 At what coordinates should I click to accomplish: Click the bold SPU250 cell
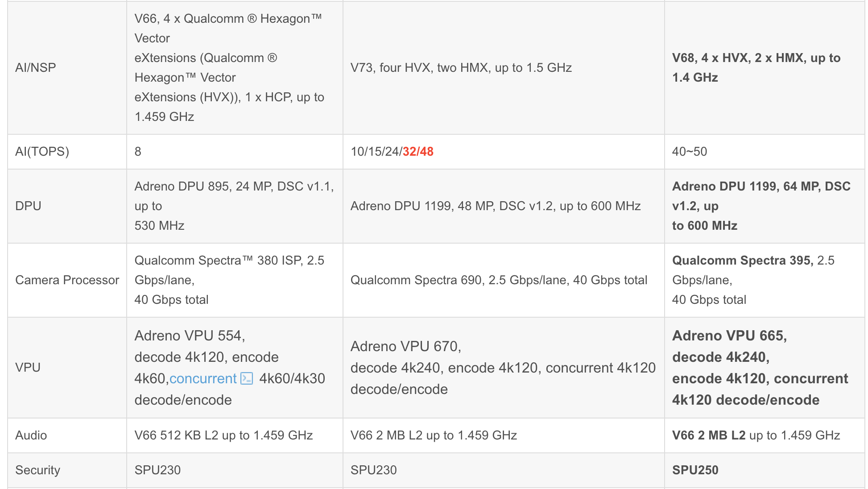(695, 470)
